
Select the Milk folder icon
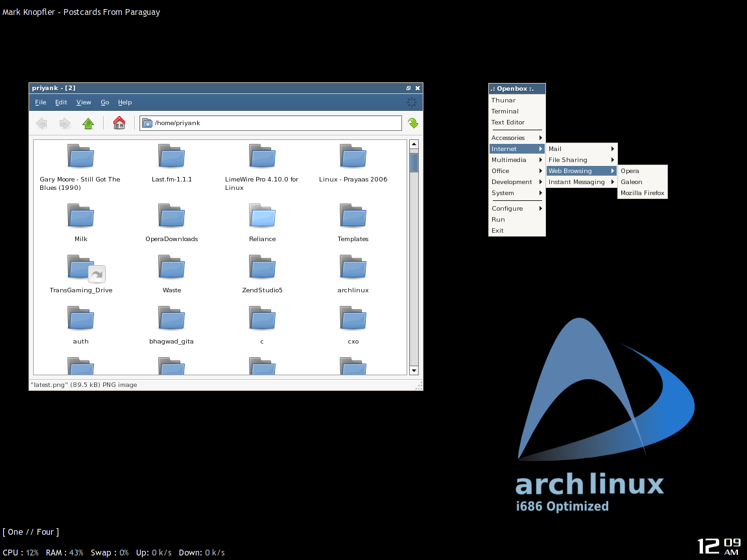point(80,216)
